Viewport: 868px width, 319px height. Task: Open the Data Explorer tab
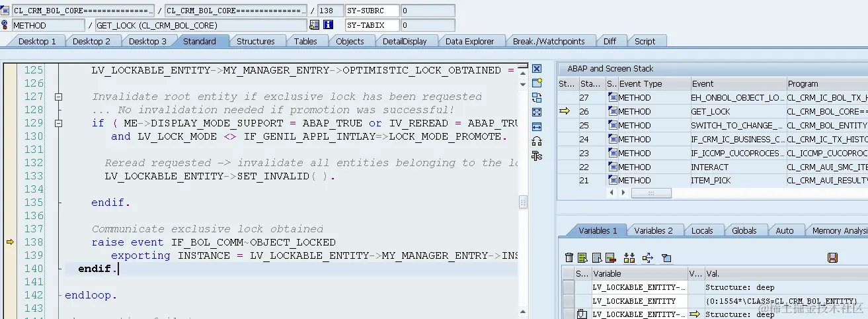tap(469, 41)
